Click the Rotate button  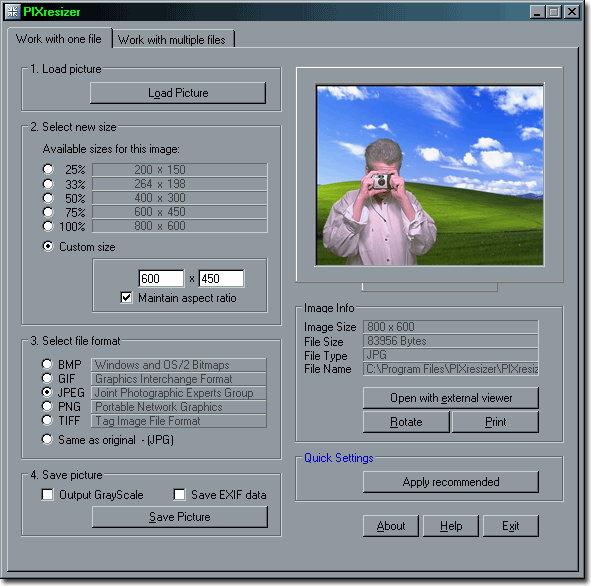point(406,422)
